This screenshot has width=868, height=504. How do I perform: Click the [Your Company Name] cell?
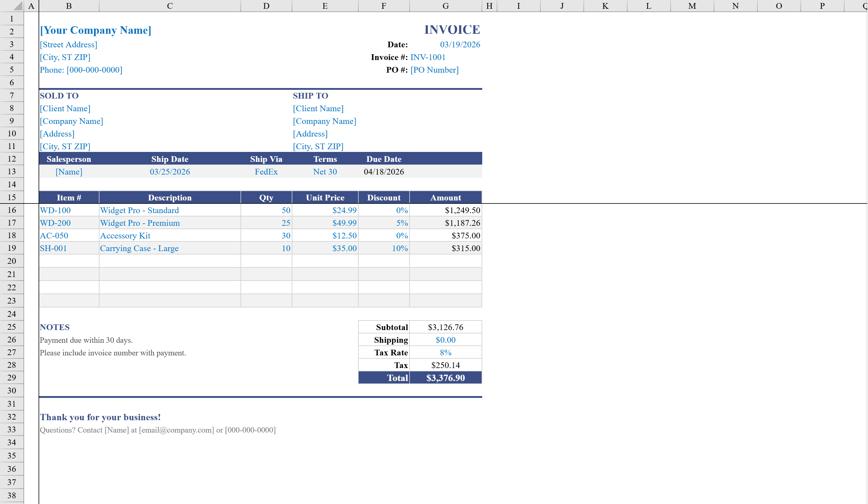(x=96, y=30)
